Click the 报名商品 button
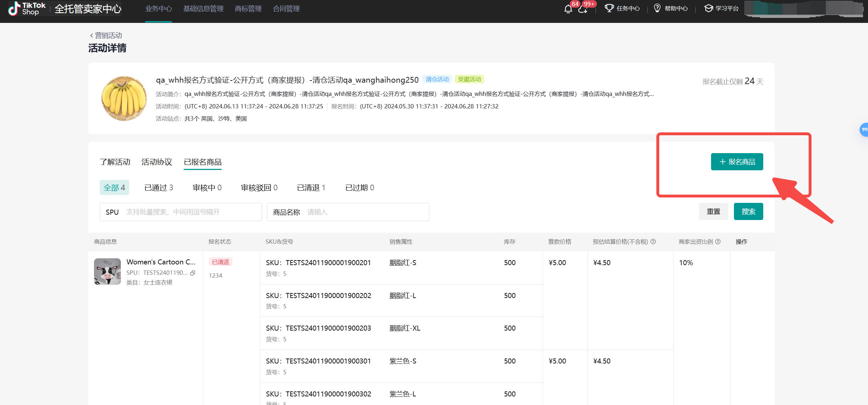 [737, 162]
